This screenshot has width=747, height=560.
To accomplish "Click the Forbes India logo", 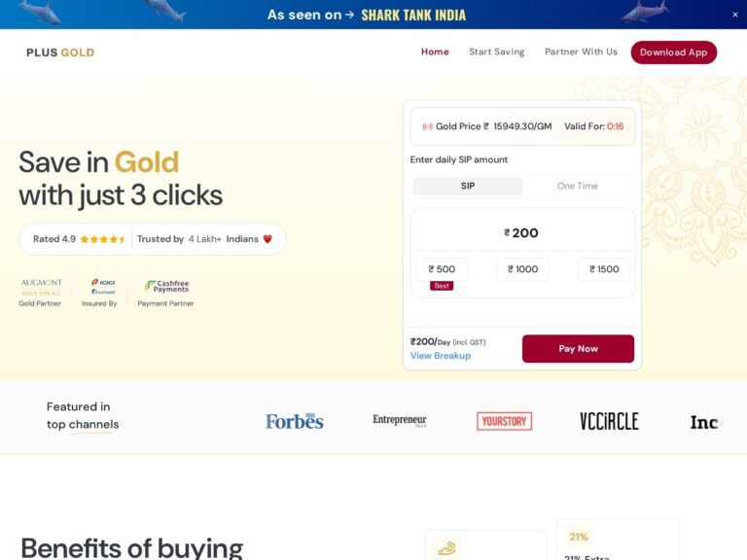I will (295, 421).
